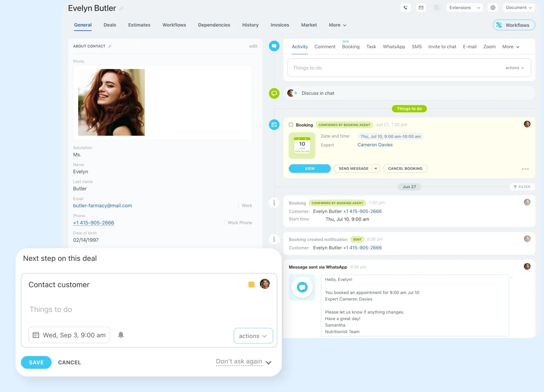Image resolution: width=544 pixels, height=392 pixels.
Task: Switch to the Invoices tab
Action: [280, 25]
